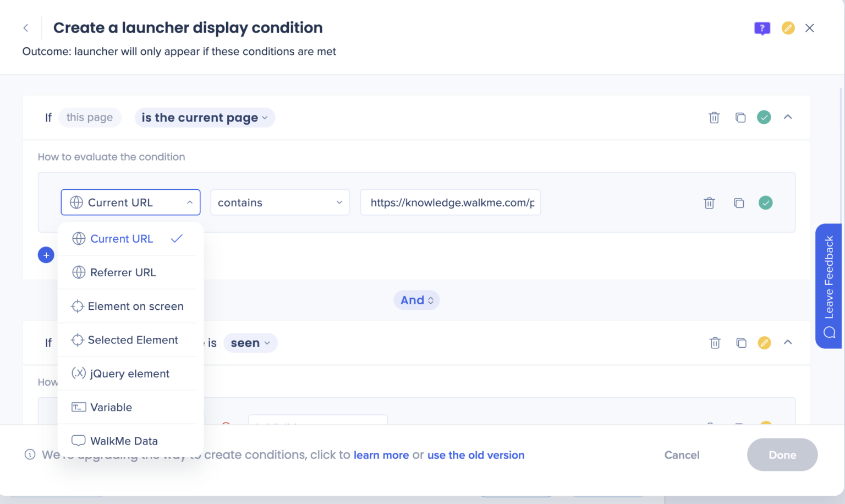Open the "is the current page" dropdown
This screenshot has height=504, width=845.
tap(204, 117)
